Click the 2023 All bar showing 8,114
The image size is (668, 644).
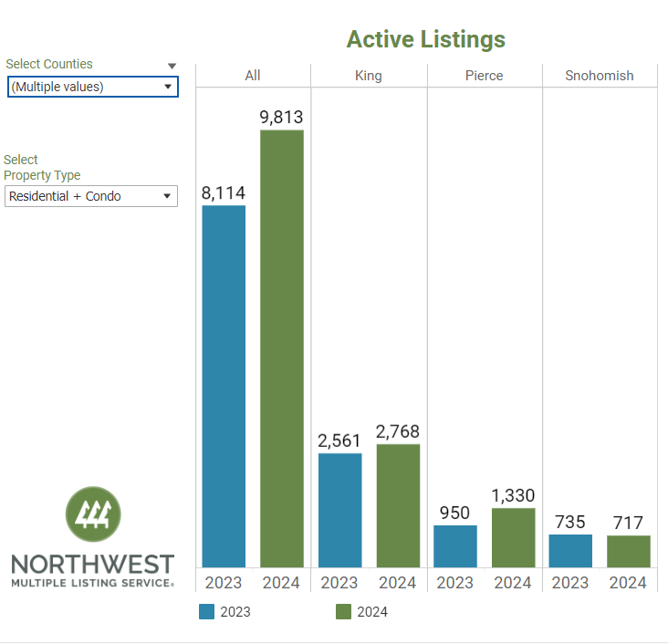(224, 386)
